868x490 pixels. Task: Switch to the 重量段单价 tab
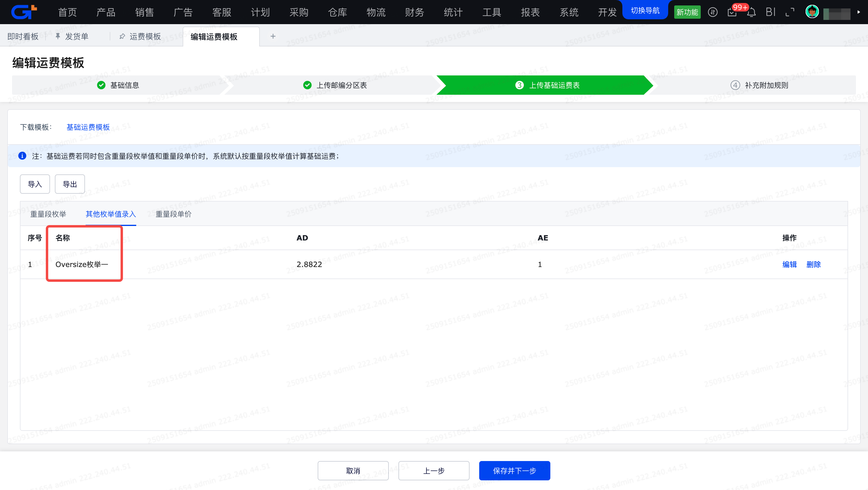coord(174,214)
